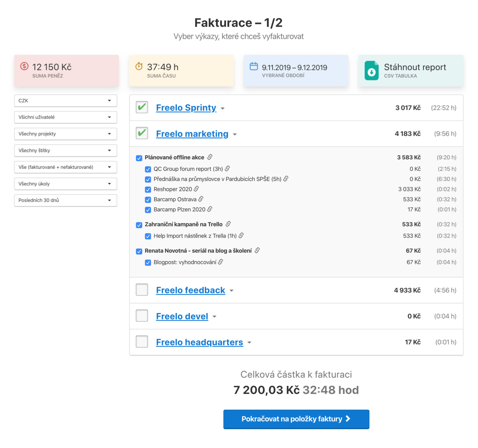
Task: Open the CZK currency dropdown
Action: point(66,101)
